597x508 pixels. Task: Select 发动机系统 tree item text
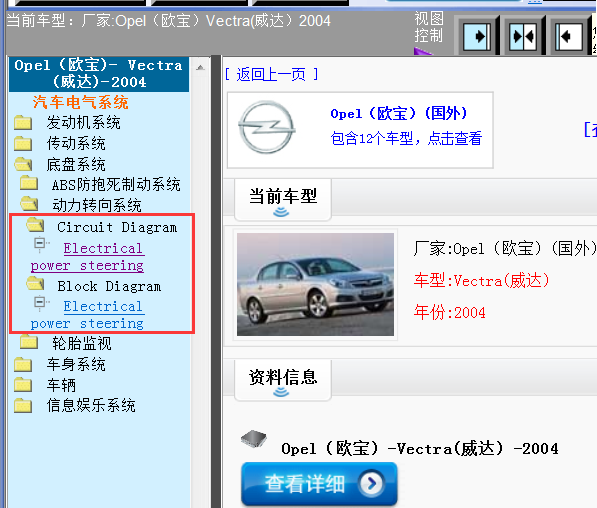pyautogui.click(x=83, y=123)
